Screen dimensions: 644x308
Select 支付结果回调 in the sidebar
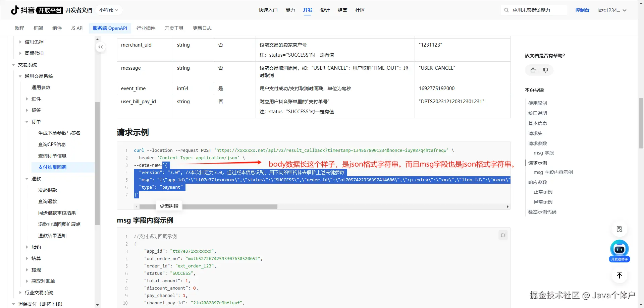[52, 167]
